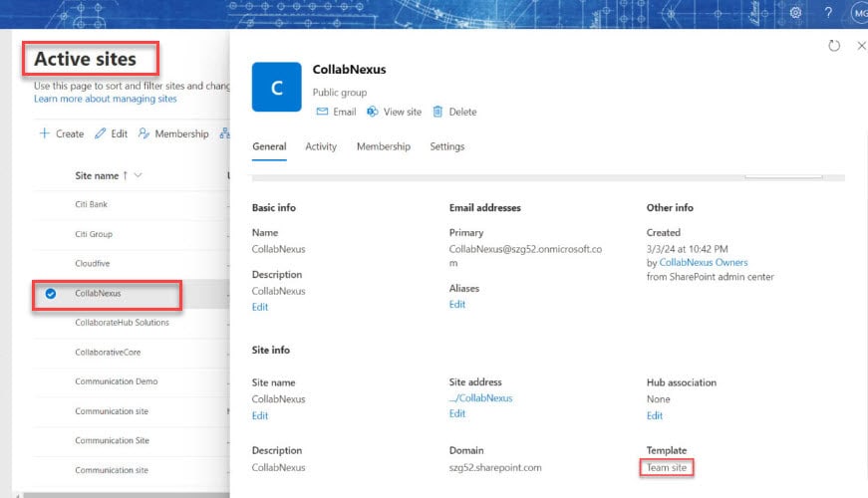
Task: Select the Citi Group site row
Action: coord(132,234)
